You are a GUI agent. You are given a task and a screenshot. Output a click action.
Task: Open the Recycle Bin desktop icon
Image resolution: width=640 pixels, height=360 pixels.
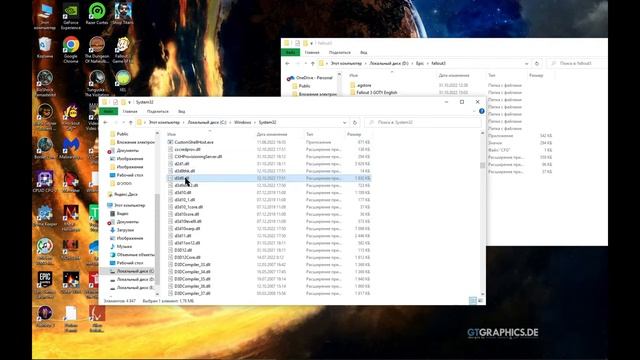(44, 47)
